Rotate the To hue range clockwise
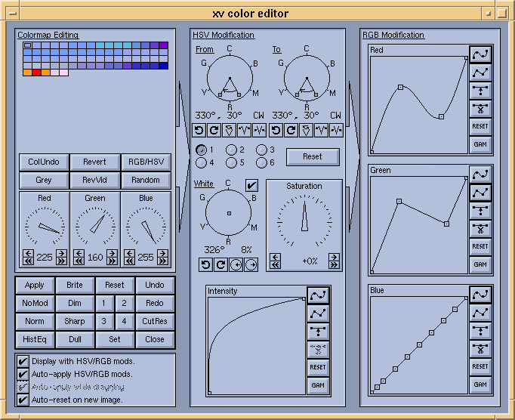Image resolution: width=515 pixels, height=420 pixels. (x=291, y=130)
